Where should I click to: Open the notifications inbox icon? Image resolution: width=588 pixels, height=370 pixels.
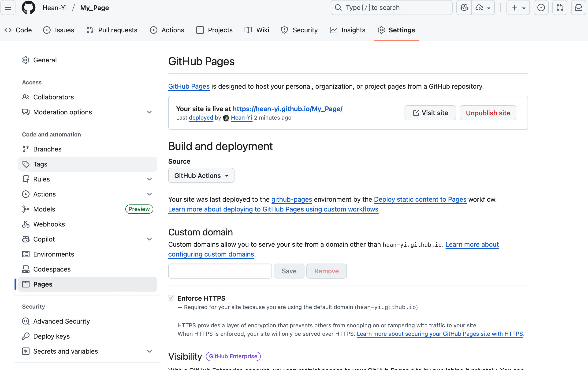578,8
